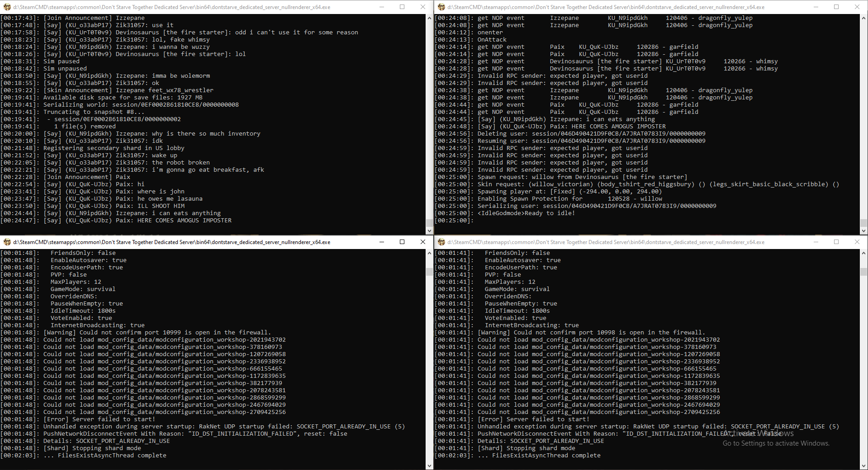
Task: Click the scroll-down arrow in the bottom-right console
Action: click(864, 465)
